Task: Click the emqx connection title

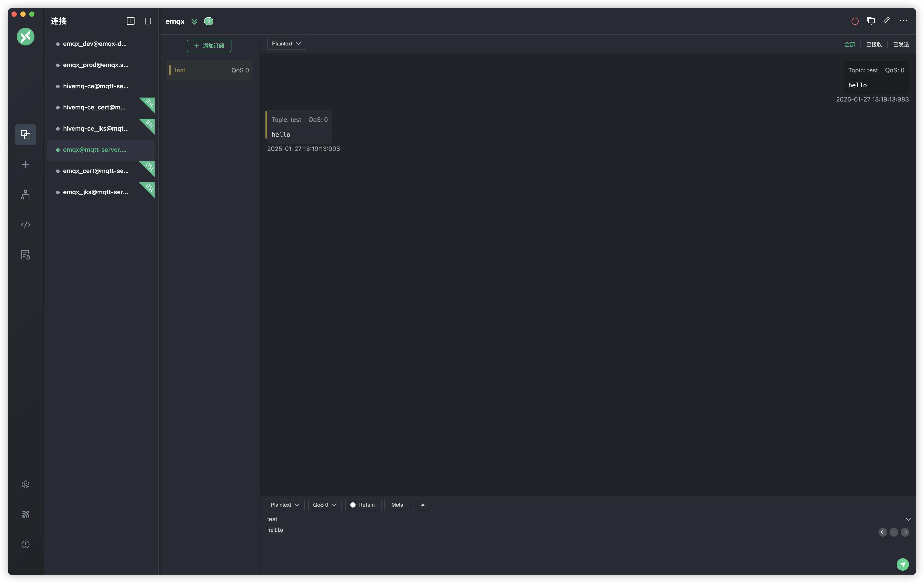Action: [175, 21]
